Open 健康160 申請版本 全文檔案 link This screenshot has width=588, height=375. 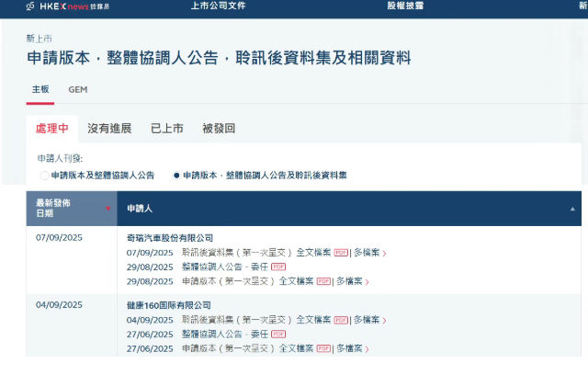click(x=296, y=348)
